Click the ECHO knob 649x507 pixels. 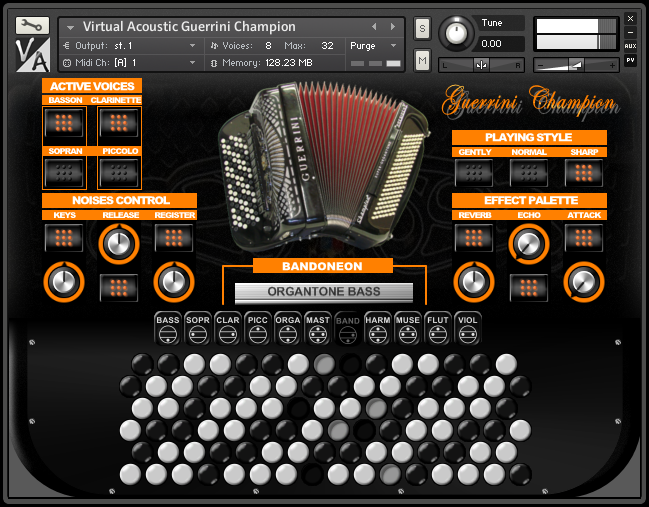(529, 244)
